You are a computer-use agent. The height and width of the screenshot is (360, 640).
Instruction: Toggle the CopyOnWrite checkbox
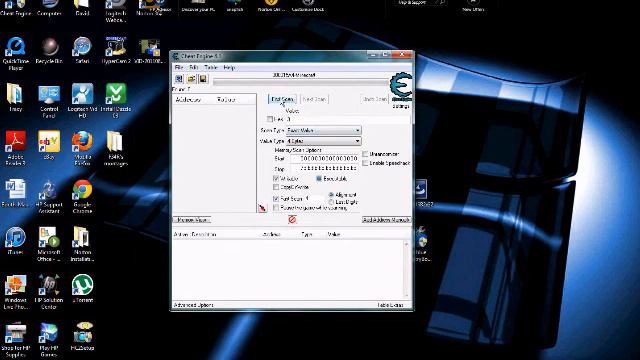[x=276, y=187]
